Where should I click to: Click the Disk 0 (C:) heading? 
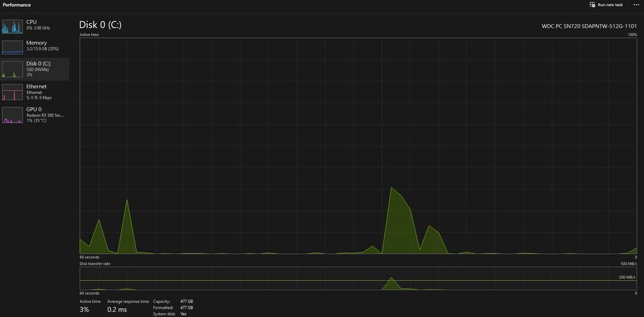(100, 24)
